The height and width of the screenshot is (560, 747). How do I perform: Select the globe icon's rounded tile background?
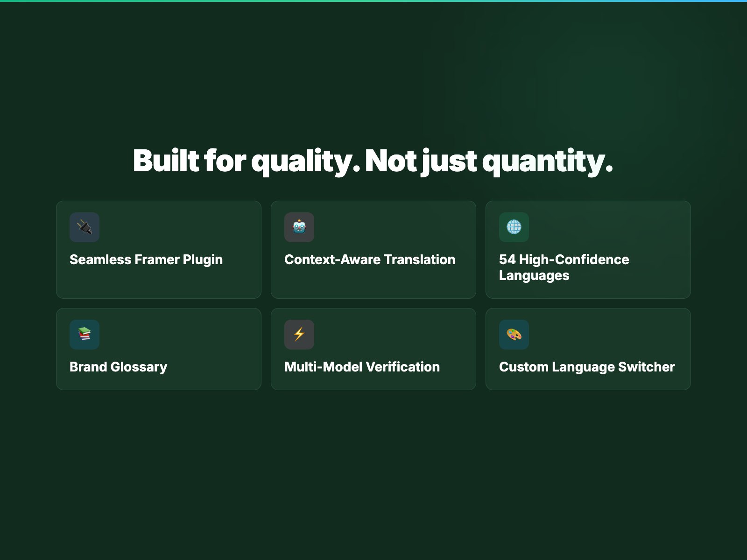pos(514,227)
